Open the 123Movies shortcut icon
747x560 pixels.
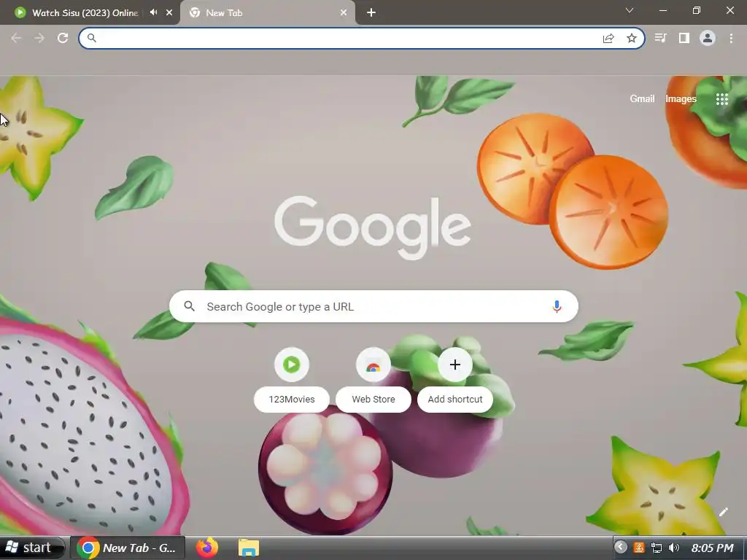[292, 365]
